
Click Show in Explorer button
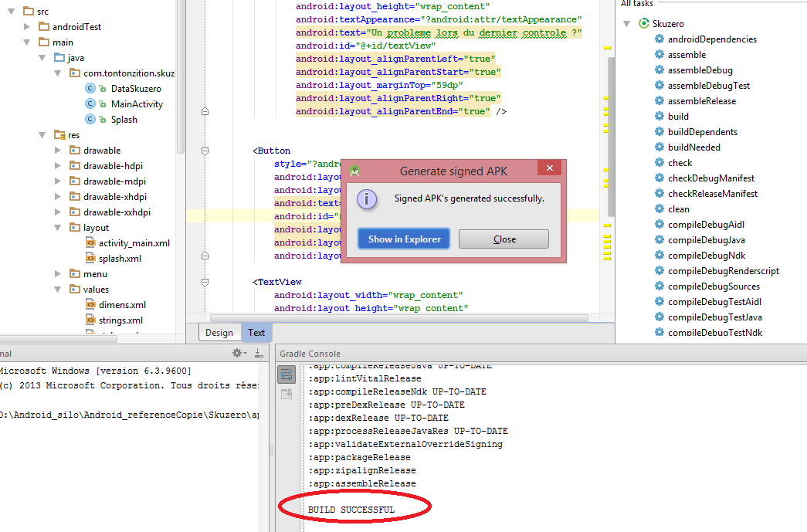[404, 239]
